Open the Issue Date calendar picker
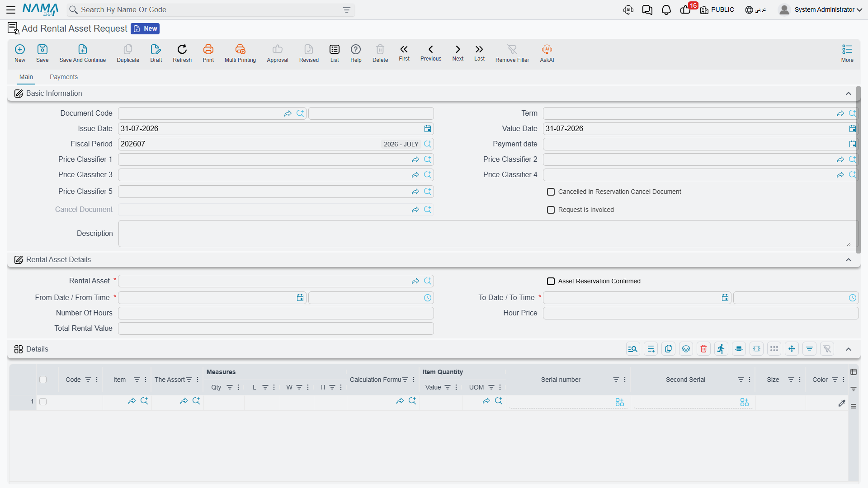 pyautogui.click(x=428, y=129)
